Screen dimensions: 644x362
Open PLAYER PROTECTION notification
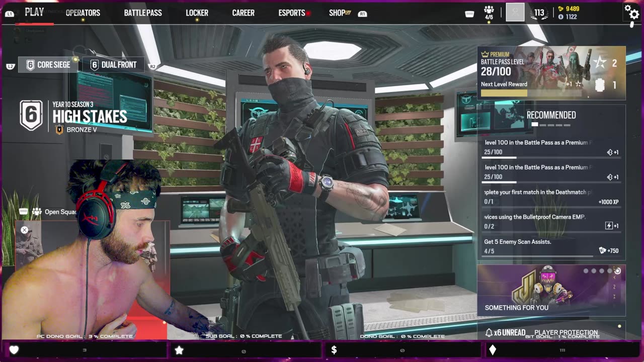click(566, 332)
